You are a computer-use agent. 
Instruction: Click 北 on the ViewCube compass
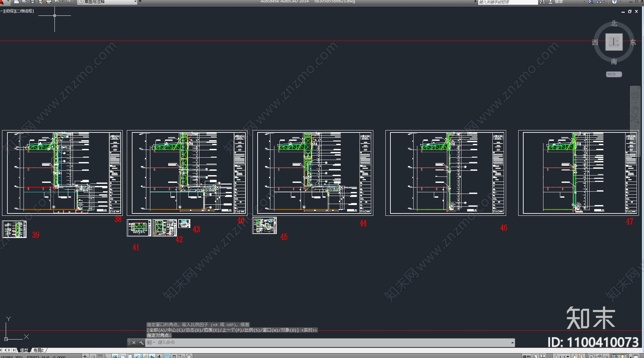(x=614, y=24)
